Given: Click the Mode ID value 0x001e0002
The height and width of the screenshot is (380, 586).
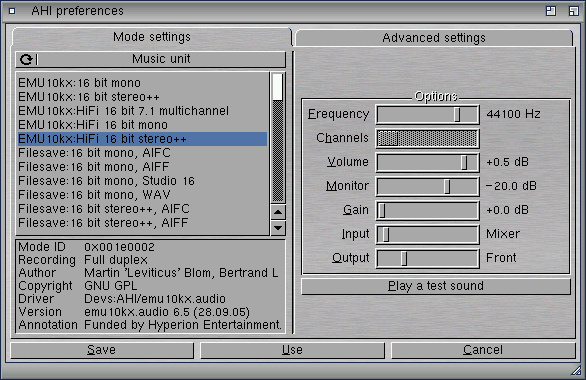Looking at the screenshot, I should pyautogui.click(x=119, y=247).
